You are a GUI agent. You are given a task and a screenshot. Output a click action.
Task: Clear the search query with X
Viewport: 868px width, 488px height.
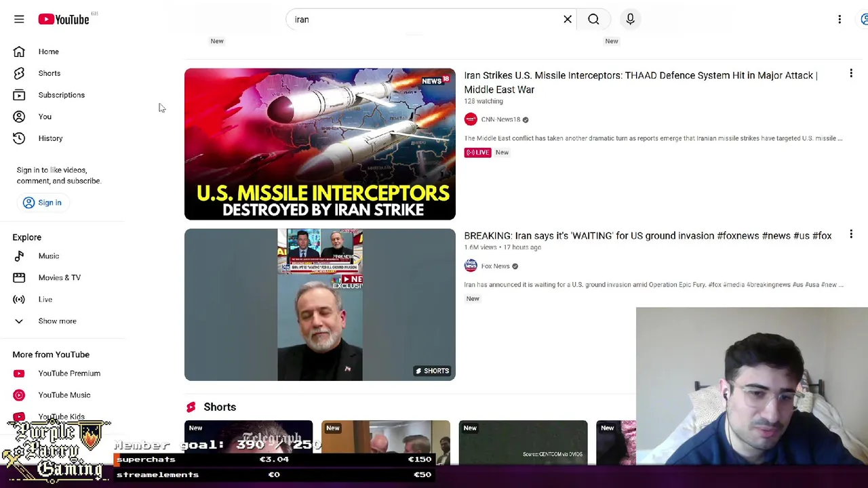pos(568,20)
